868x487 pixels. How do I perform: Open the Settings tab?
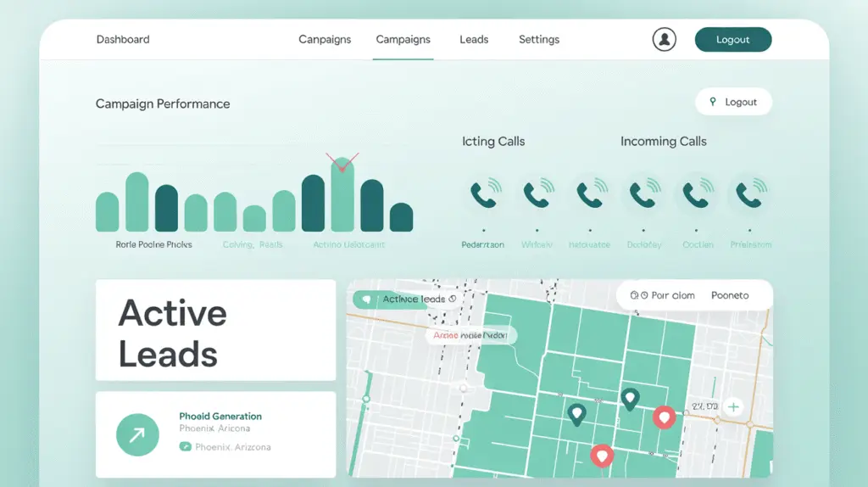click(539, 39)
